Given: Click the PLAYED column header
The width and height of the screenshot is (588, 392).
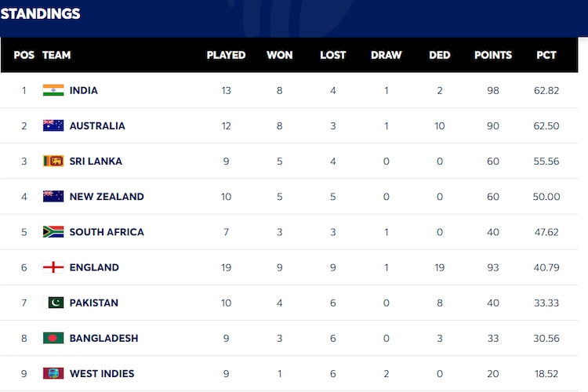Looking at the screenshot, I should (226, 55).
